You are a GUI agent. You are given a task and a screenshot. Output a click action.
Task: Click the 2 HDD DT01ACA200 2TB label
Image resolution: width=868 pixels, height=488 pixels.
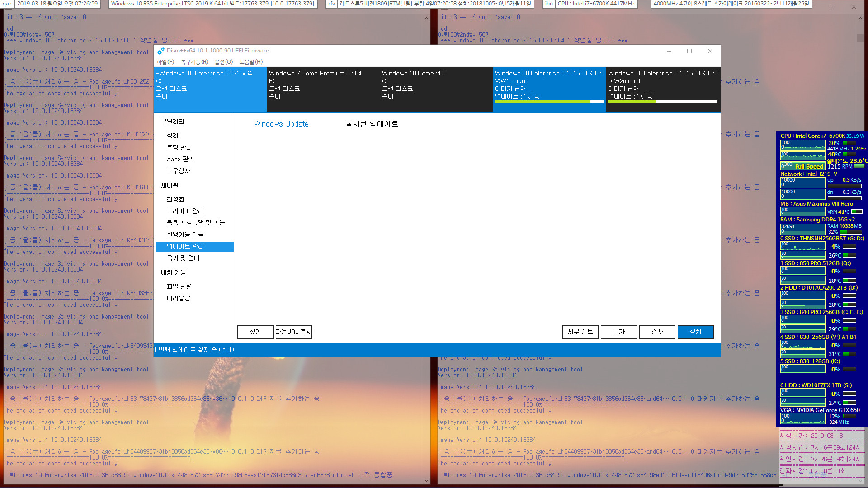point(819,288)
